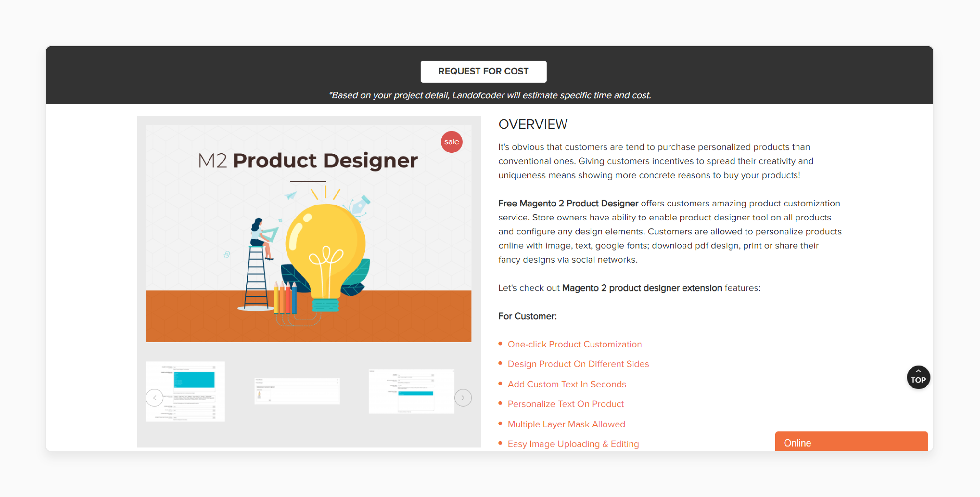This screenshot has height=497, width=980.
Task: Click the One-click Product Customization link
Action: 574,344
